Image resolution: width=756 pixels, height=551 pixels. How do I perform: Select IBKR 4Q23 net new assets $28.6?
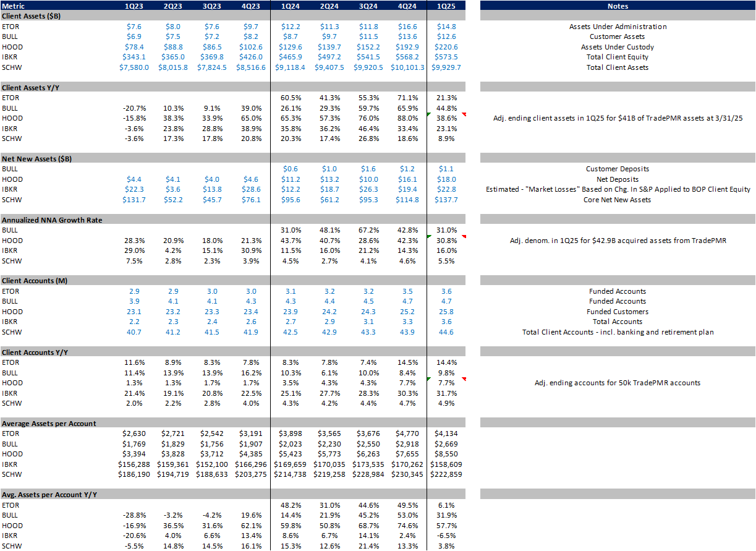251,189
